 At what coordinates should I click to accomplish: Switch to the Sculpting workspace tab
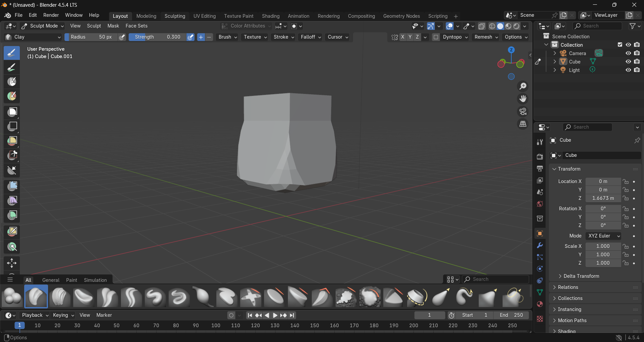(175, 16)
